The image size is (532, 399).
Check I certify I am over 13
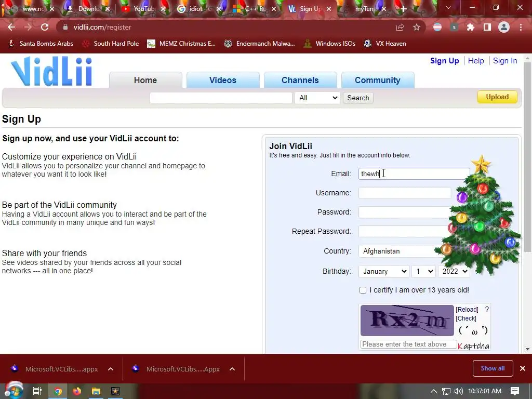pyautogui.click(x=363, y=290)
